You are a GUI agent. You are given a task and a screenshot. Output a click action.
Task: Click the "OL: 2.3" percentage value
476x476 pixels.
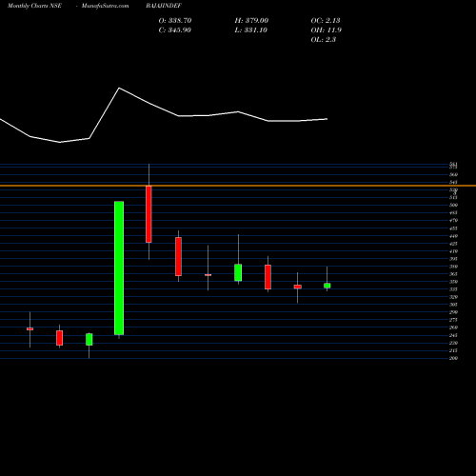click(324, 40)
